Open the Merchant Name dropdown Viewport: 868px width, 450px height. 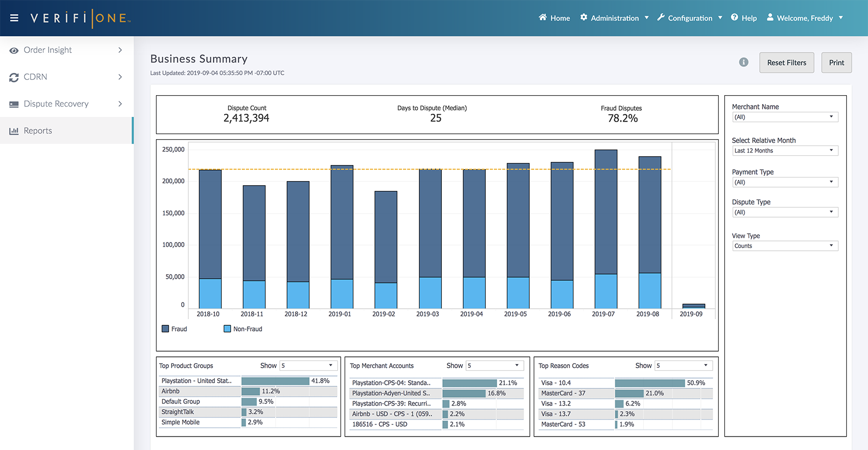pyautogui.click(x=784, y=117)
